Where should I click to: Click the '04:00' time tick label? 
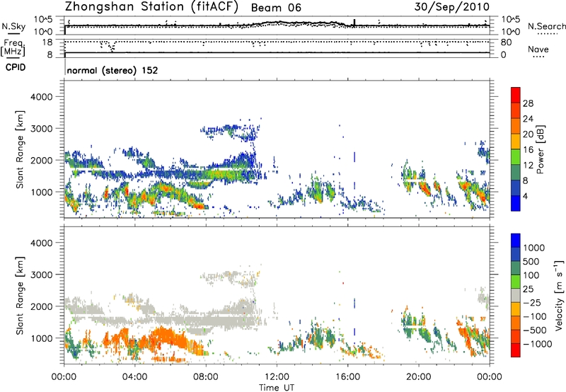(134, 377)
